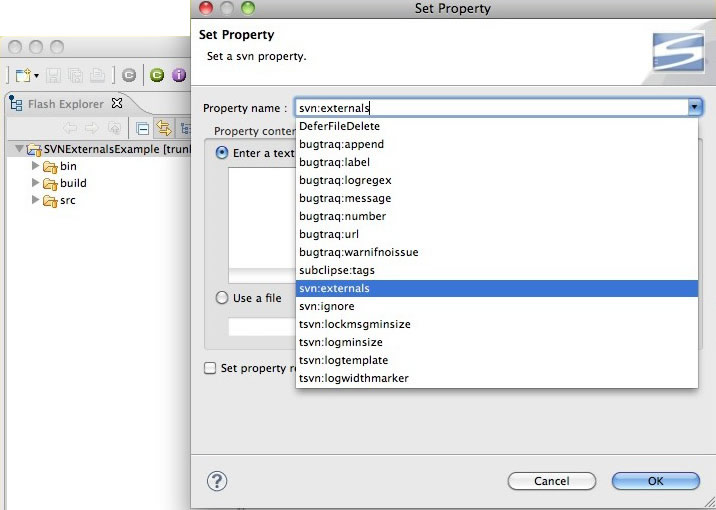
Task: Click the gray C circle toolbar icon
Action: pos(129,75)
